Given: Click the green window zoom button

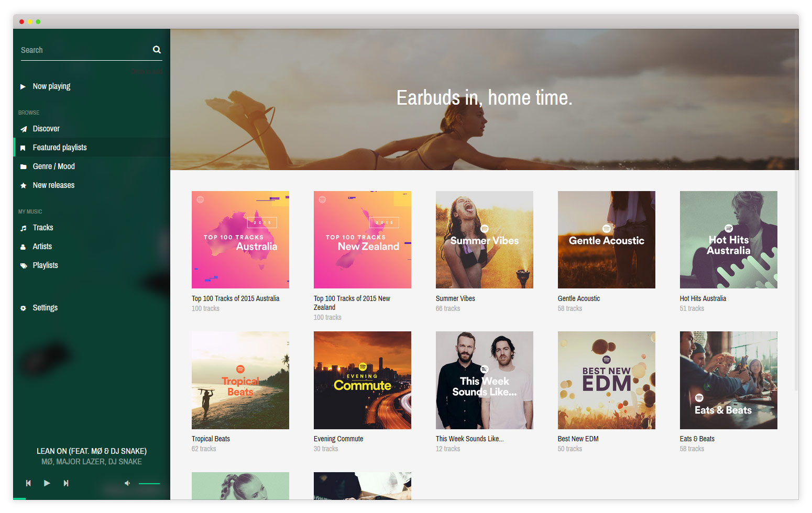Looking at the screenshot, I should [38, 21].
